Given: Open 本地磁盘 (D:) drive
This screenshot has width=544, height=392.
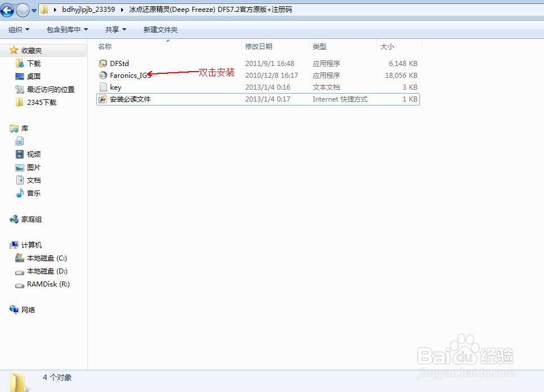Looking at the screenshot, I should tap(47, 271).
